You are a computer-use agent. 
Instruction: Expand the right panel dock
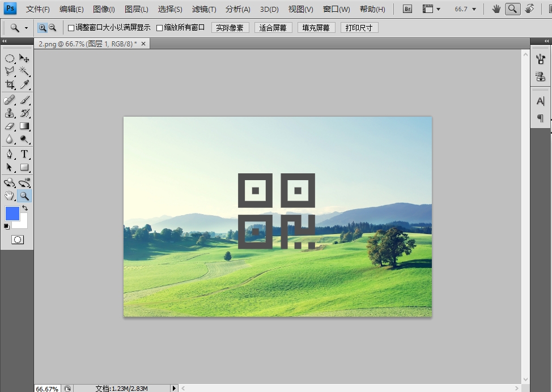click(x=547, y=41)
